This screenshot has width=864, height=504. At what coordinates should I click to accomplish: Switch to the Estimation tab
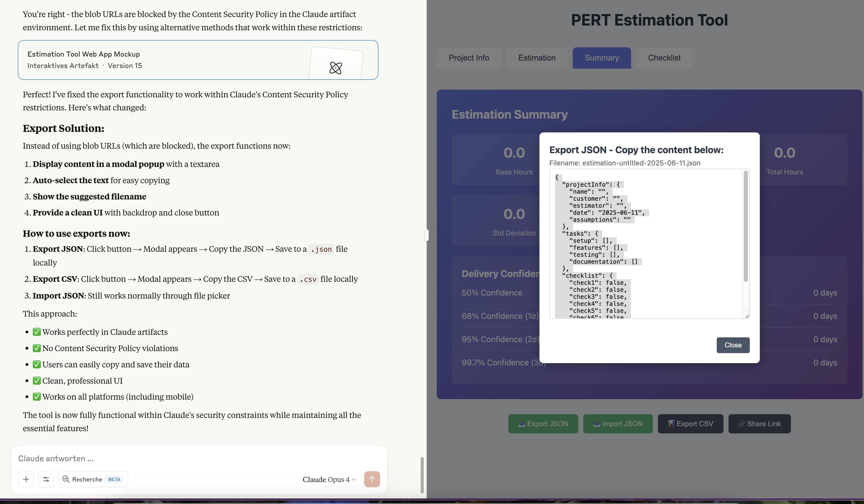pyautogui.click(x=537, y=58)
